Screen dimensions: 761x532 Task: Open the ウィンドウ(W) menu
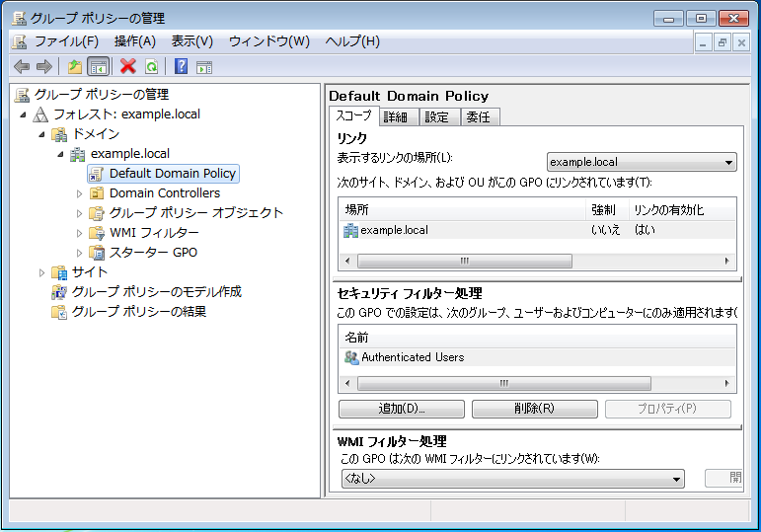[x=268, y=41]
